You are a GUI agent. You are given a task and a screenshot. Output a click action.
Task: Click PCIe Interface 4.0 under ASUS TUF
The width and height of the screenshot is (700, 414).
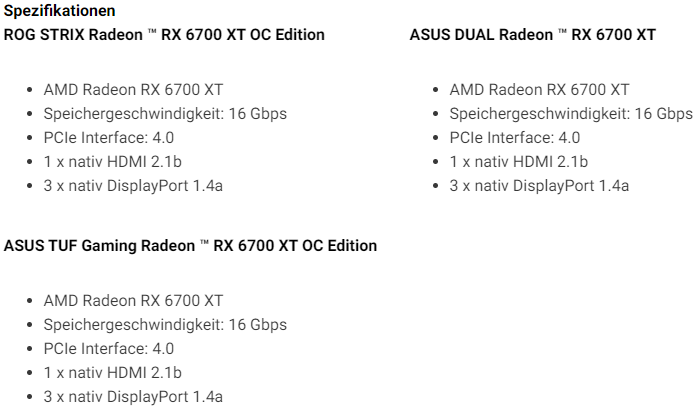tap(108, 349)
